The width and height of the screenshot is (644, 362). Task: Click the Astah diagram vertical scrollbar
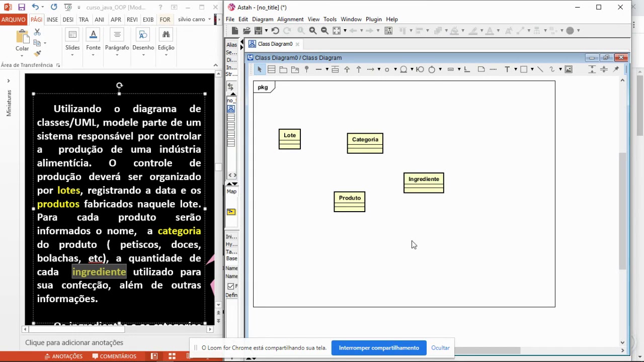click(622, 210)
